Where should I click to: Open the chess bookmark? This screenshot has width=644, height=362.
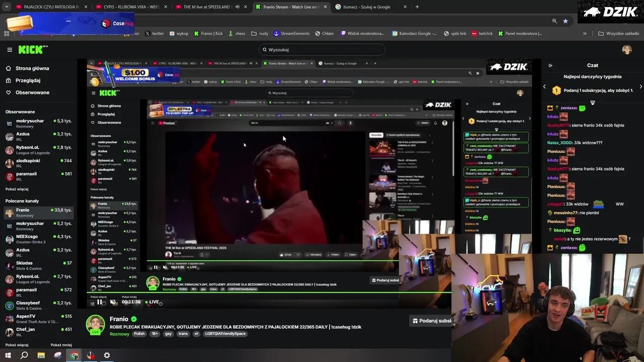point(236,34)
